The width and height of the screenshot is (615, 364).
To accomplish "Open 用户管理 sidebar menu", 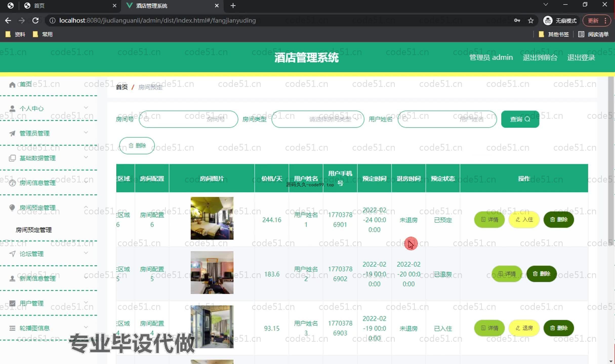I will pyautogui.click(x=49, y=303).
